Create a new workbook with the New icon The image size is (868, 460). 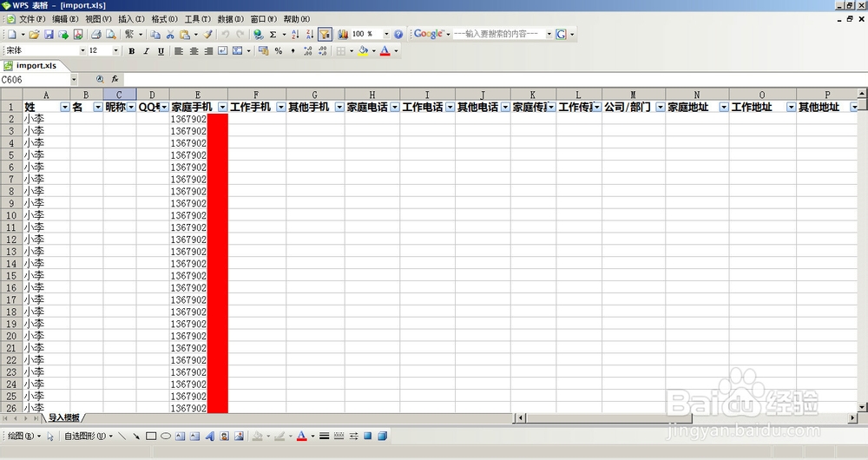[x=11, y=35]
